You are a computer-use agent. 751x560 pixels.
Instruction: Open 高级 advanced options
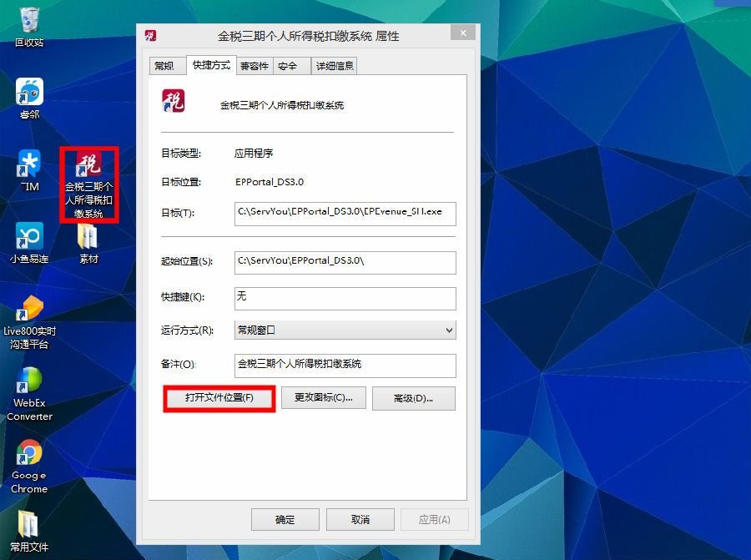(x=414, y=398)
